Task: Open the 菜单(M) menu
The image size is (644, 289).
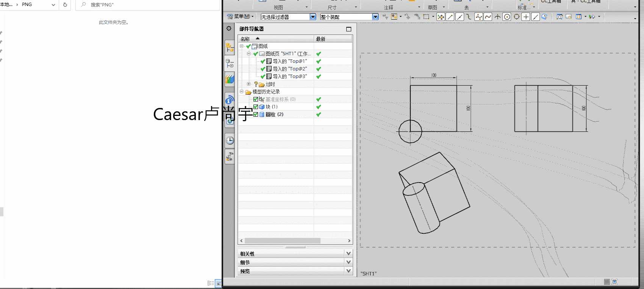Action: click(x=240, y=17)
